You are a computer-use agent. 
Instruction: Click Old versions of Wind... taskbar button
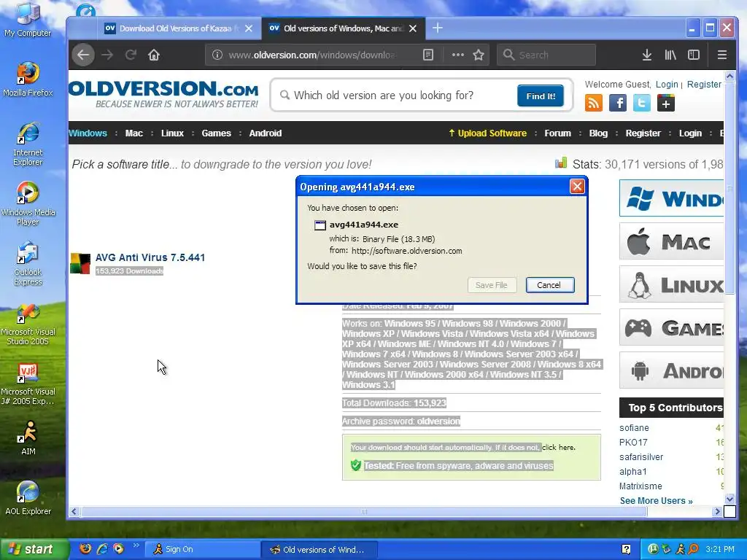coord(320,550)
